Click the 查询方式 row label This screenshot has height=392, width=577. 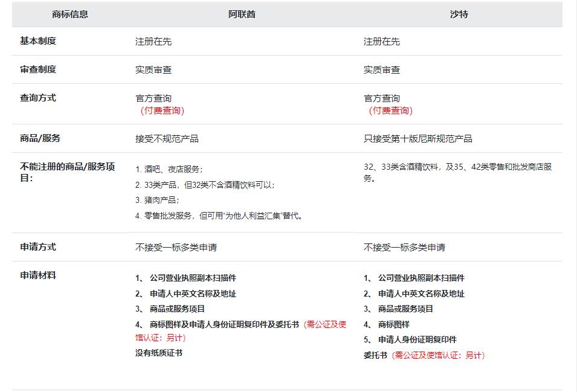coord(38,98)
